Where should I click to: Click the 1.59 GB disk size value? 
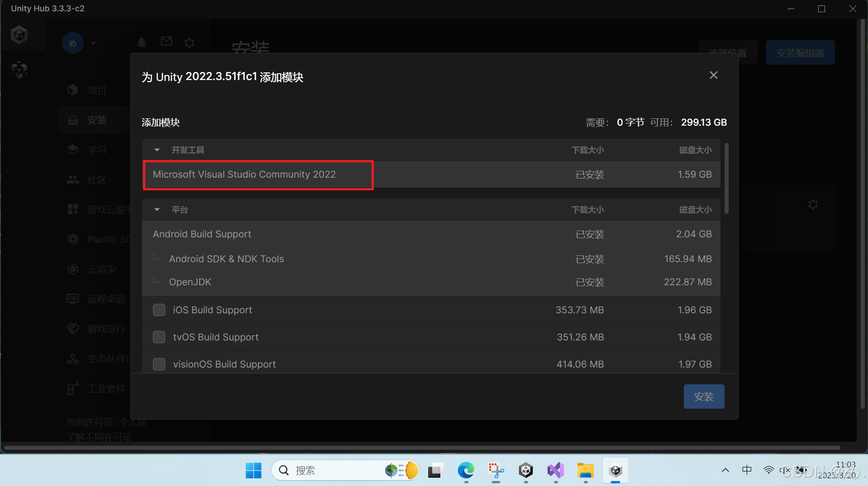point(695,174)
